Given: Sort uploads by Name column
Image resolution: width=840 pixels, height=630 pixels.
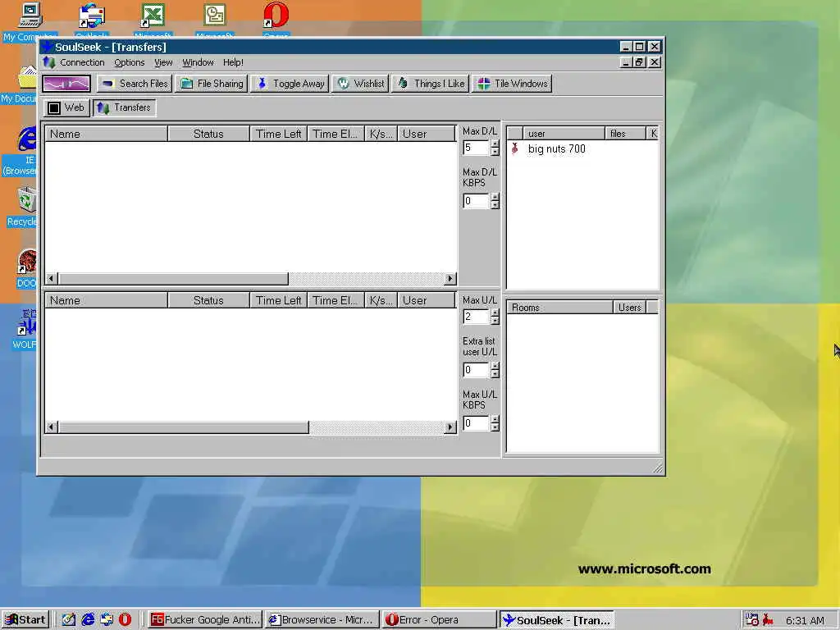Looking at the screenshot, I should tap(106, 300).
